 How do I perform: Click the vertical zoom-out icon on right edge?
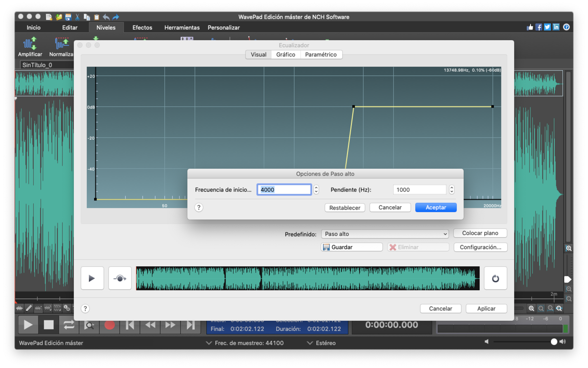(569, 289)
